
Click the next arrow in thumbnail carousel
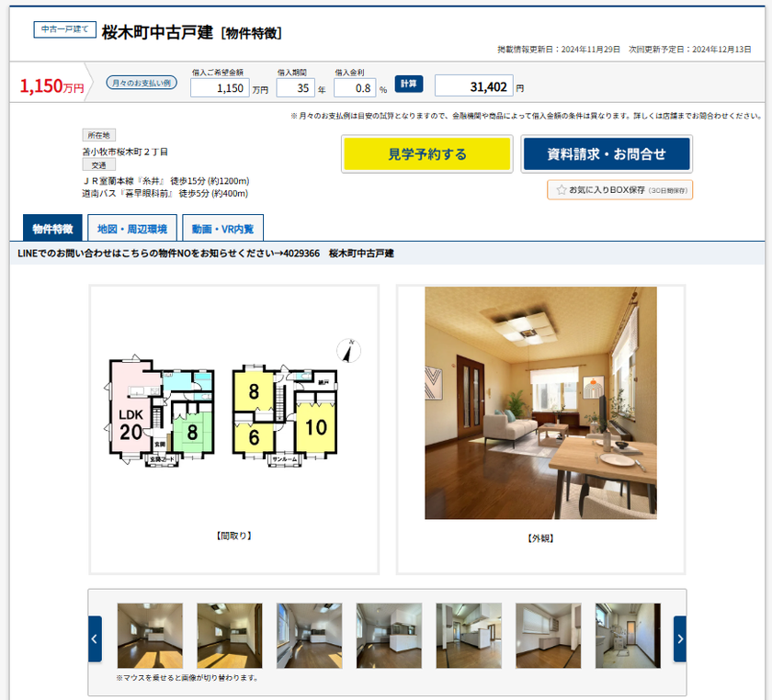[x=680, y=639]
